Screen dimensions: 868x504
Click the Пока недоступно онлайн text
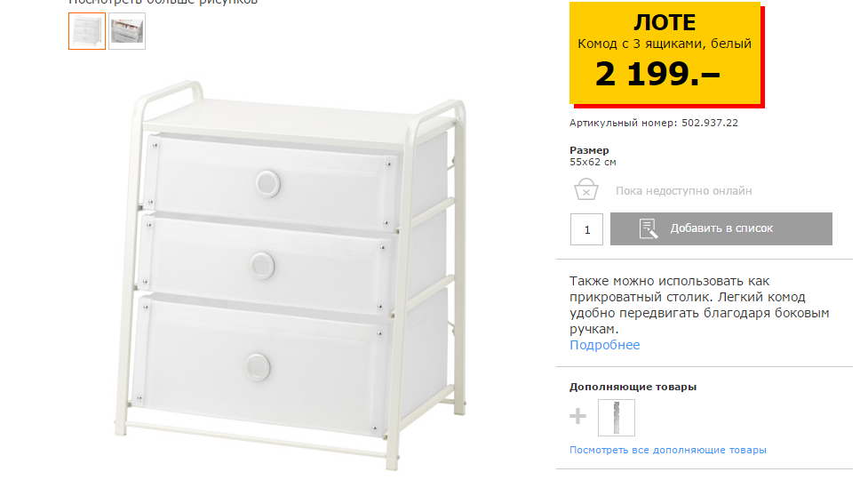tap(684, 191)
